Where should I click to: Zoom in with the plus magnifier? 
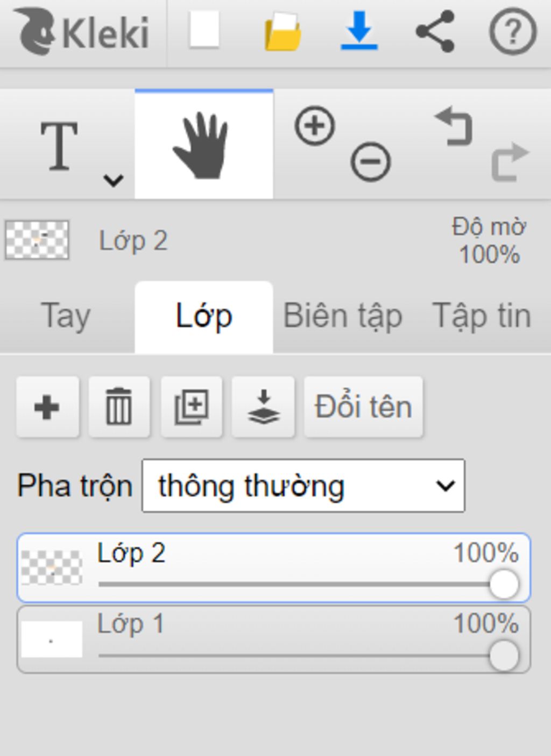(315, 126)
